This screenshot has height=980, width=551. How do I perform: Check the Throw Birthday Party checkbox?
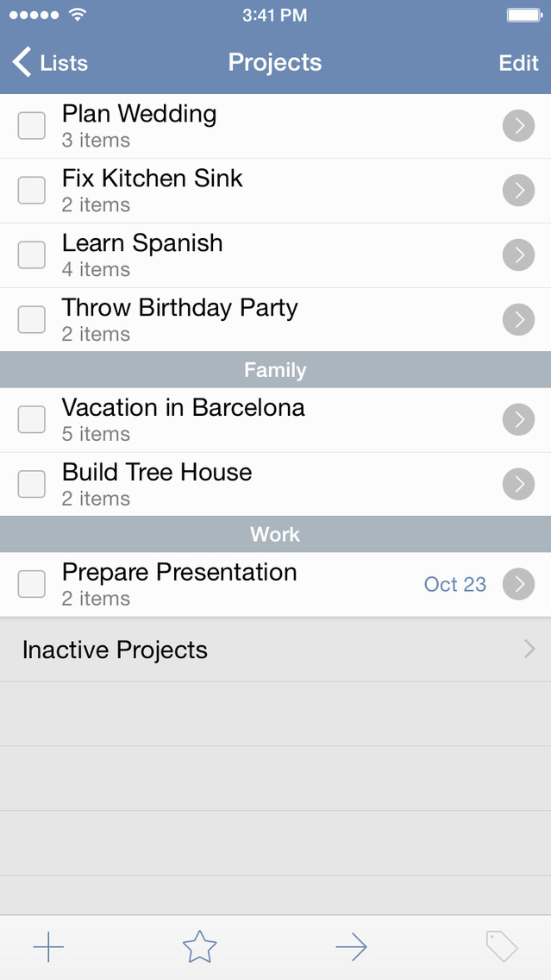(x=32, y=320)
